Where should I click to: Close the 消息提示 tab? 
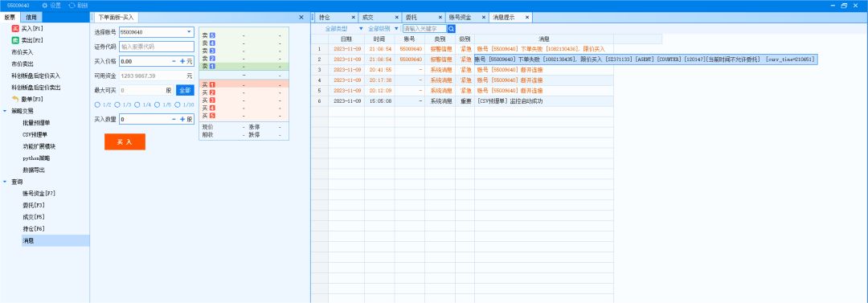click(527, 17)
